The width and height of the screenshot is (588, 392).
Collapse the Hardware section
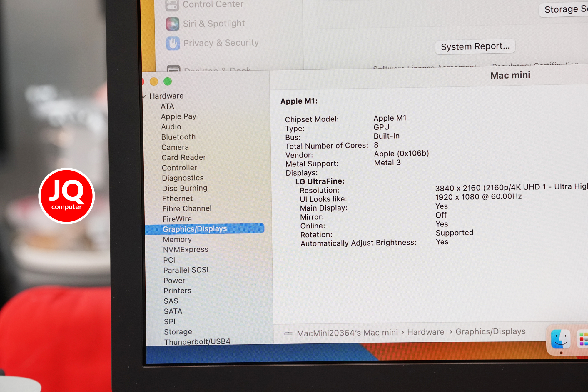pyautogui.click(x=144, y=96)
